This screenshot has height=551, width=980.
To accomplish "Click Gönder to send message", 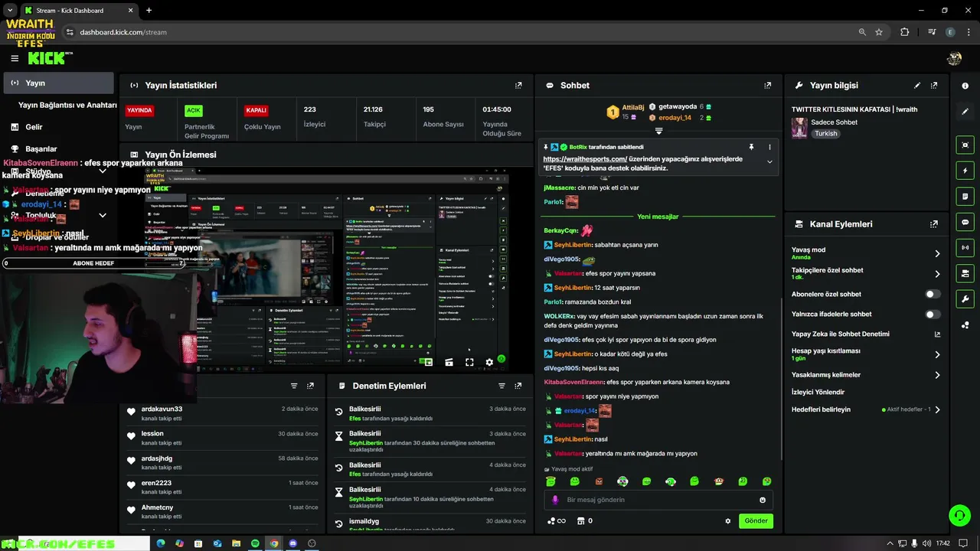I will 756,521.
